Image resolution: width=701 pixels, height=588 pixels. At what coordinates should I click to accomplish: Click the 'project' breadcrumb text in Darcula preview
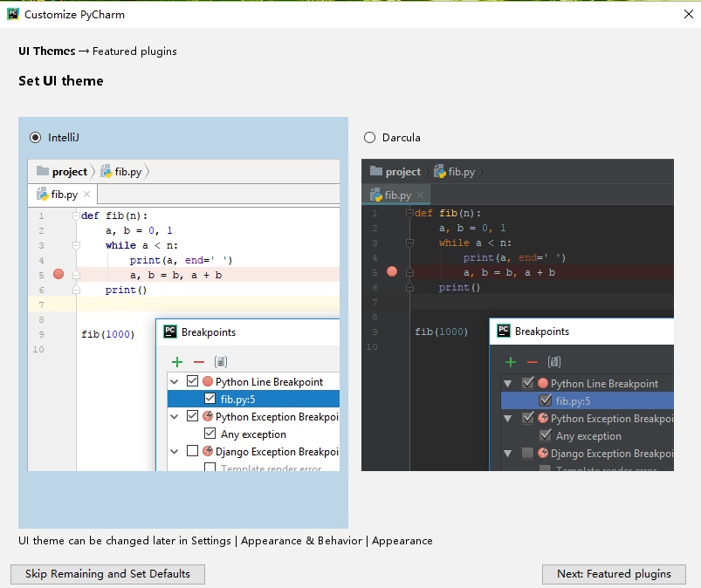click(403, 172)
